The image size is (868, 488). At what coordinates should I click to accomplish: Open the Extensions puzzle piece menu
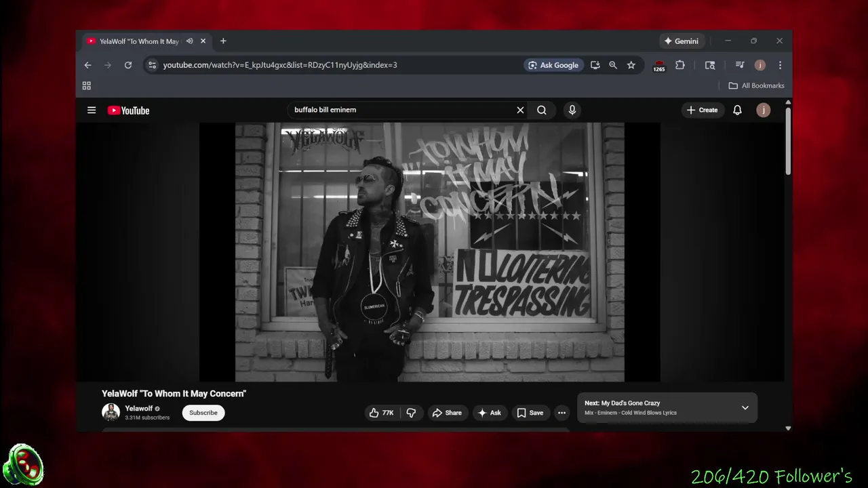(x=680, y=65)
